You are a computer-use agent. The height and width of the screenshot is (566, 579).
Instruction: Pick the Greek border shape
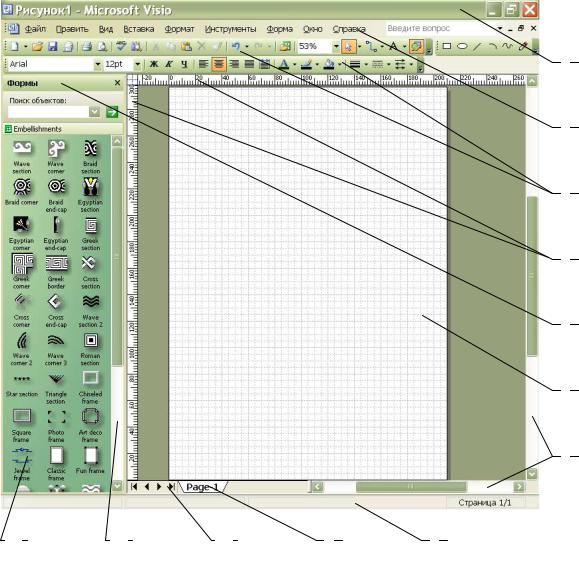click(x=56, y=272)
